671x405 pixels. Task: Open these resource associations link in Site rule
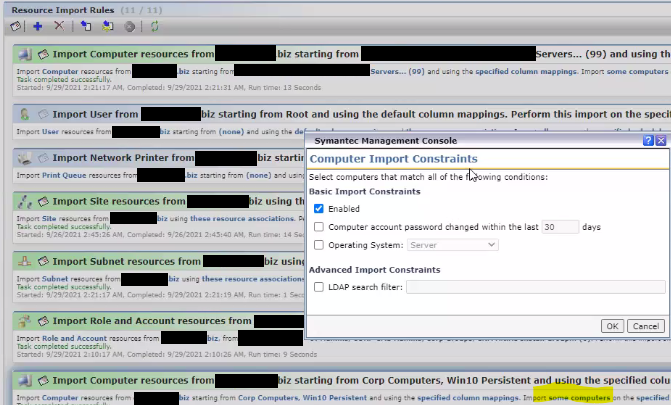coord(242,218)
